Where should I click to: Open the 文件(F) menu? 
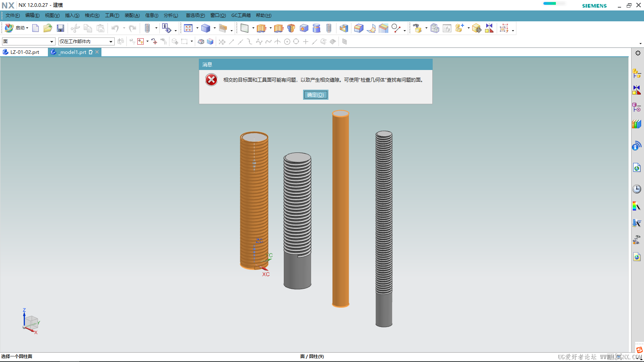(x=12, y=15)
